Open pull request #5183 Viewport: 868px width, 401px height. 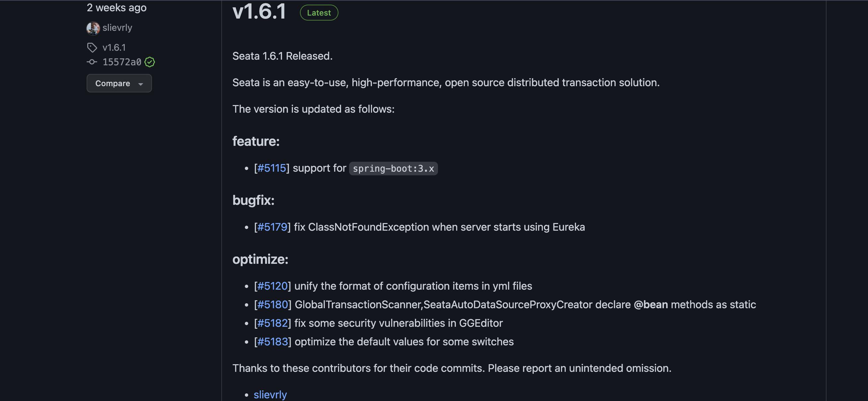273,341
